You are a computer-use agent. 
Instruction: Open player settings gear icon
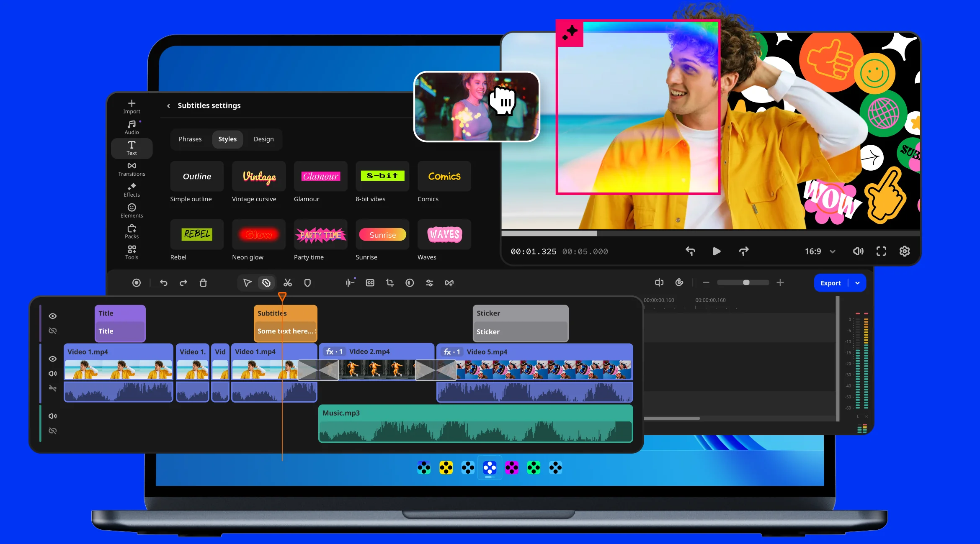(904, 251)
